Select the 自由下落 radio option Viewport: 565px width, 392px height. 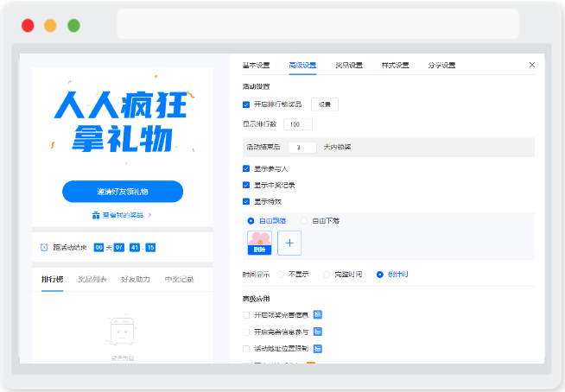point(304,221)
